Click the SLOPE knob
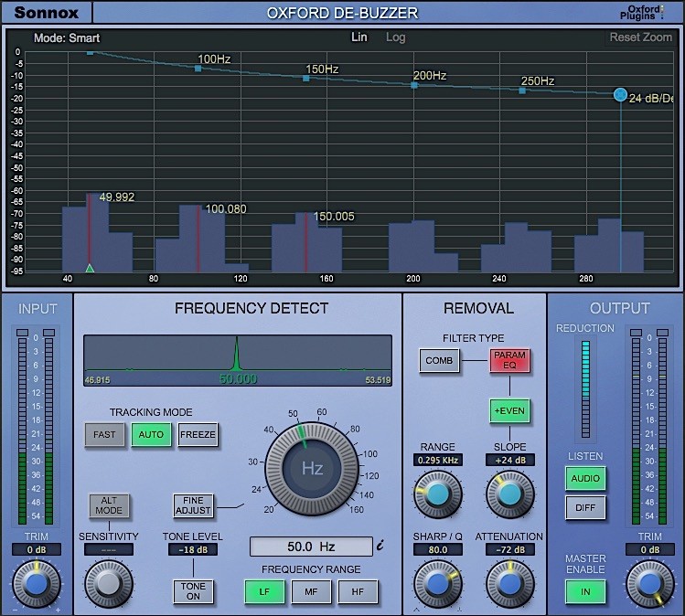This screenshot has width=685, height=616. (509, 494)
